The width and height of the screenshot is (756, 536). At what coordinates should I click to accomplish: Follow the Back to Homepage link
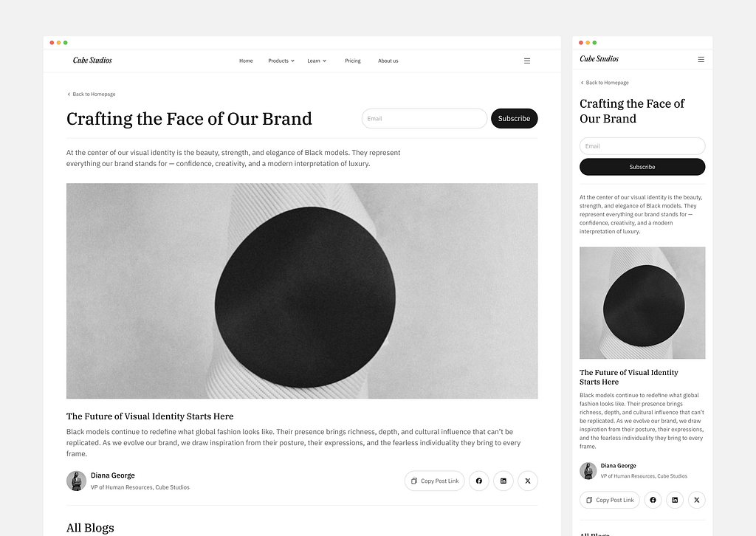click(x=92, y=94)
